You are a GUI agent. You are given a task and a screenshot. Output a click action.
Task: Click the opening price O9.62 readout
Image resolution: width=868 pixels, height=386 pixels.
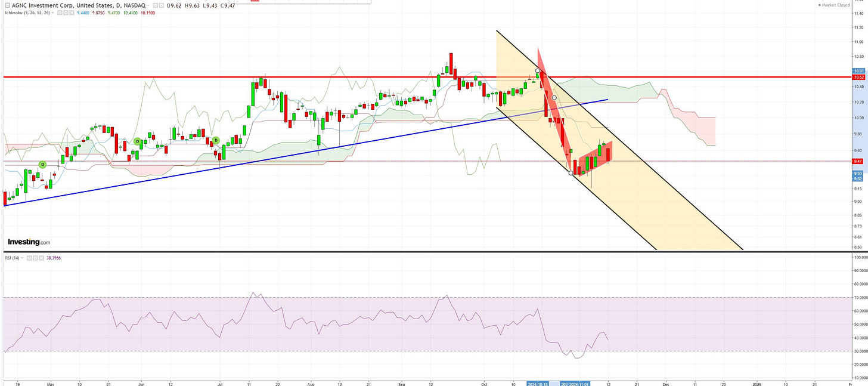pyautogui.click(x=174, y=5)
